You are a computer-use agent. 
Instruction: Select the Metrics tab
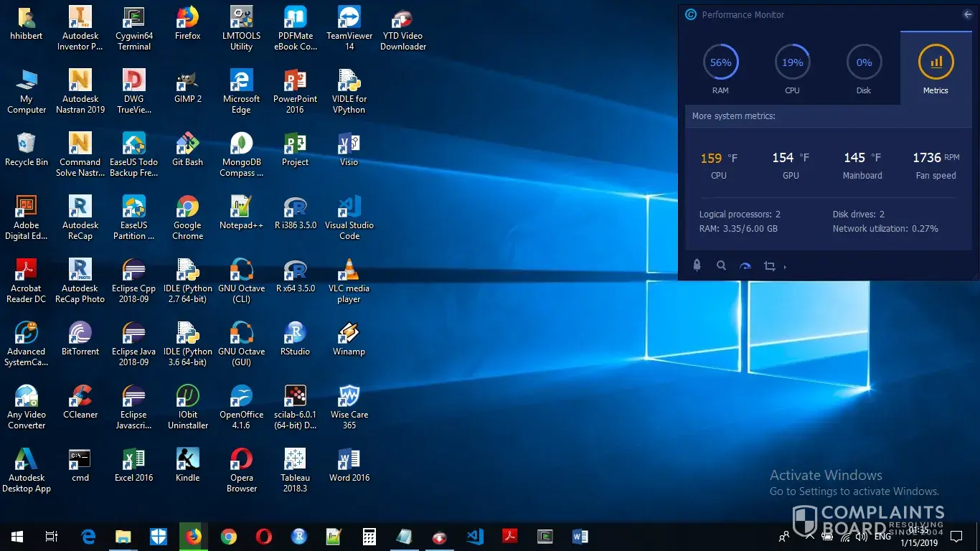click(936, 69)
